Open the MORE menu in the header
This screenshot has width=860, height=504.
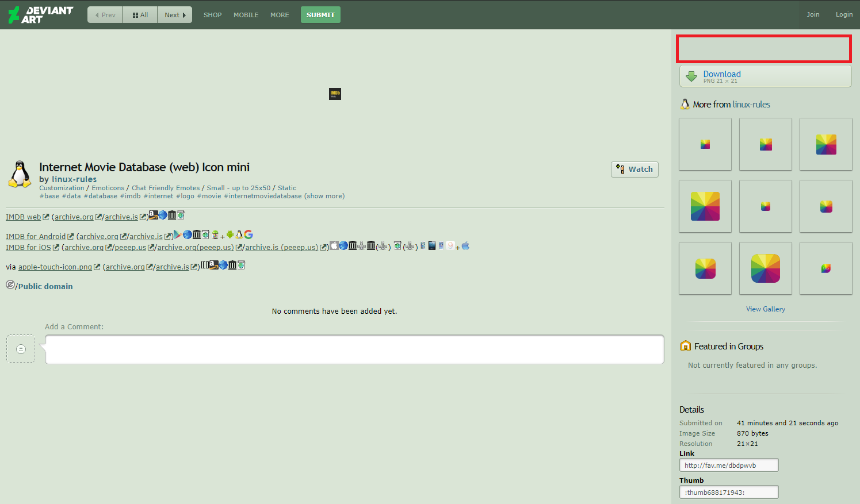(280, 15)
